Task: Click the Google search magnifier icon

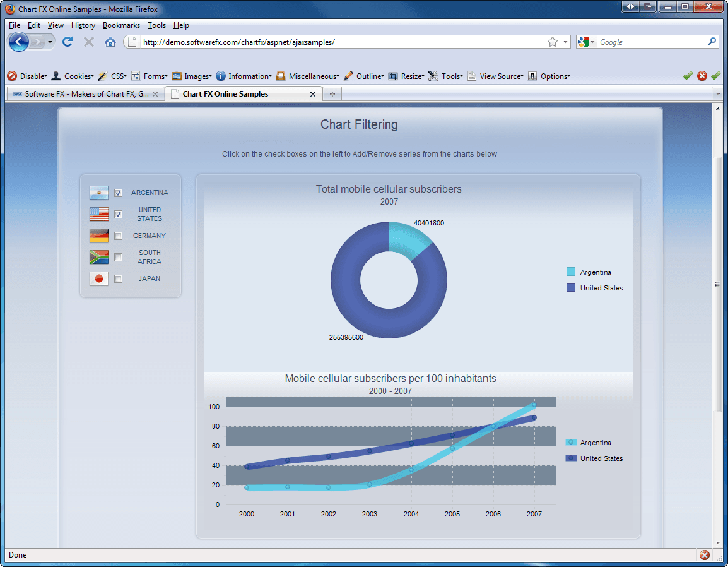Action: [x=712, y=42]
